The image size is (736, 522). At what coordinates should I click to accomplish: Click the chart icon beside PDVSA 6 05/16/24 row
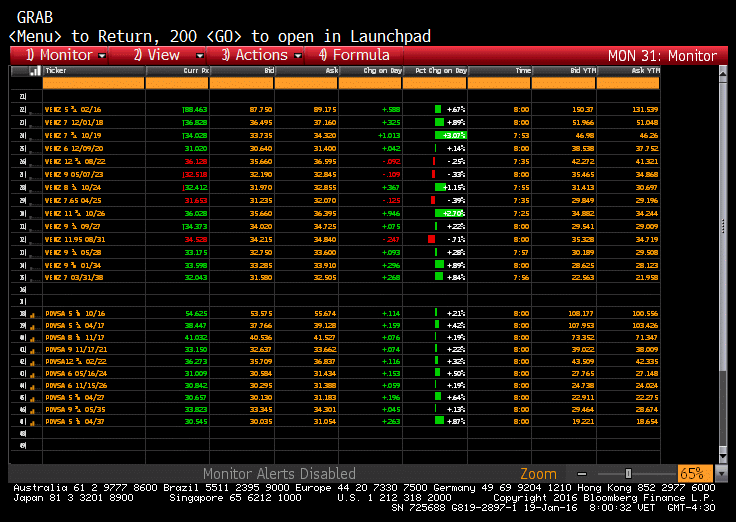click(x=32, y=375)
